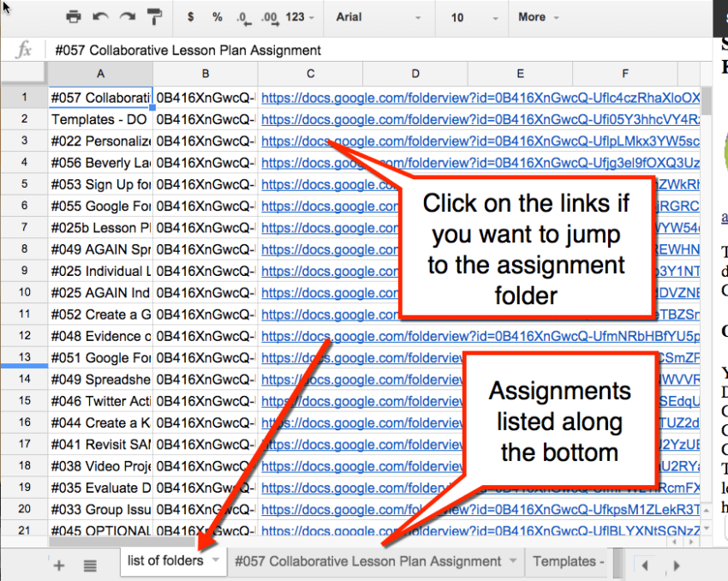This screenshot has height=581, width=728.
Task: Click the formula bar input field
Action: [x=379, y=51]
